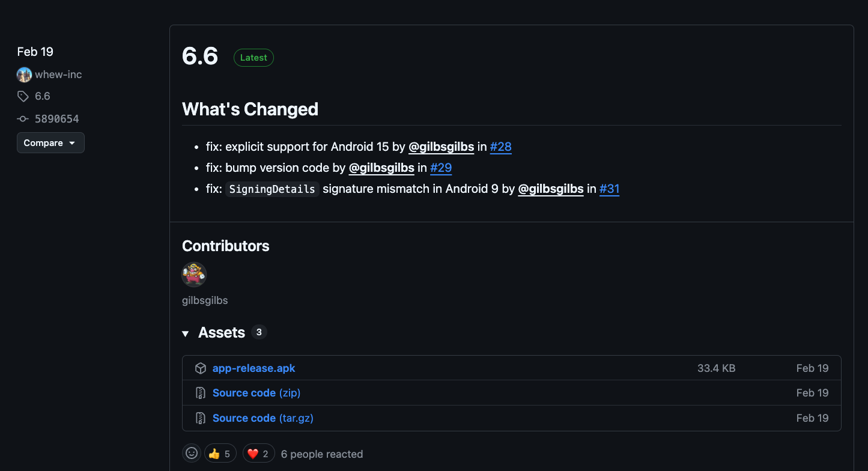The image size is (868, 471).
Task: Download app-release.apk
Action: (253, 368)
